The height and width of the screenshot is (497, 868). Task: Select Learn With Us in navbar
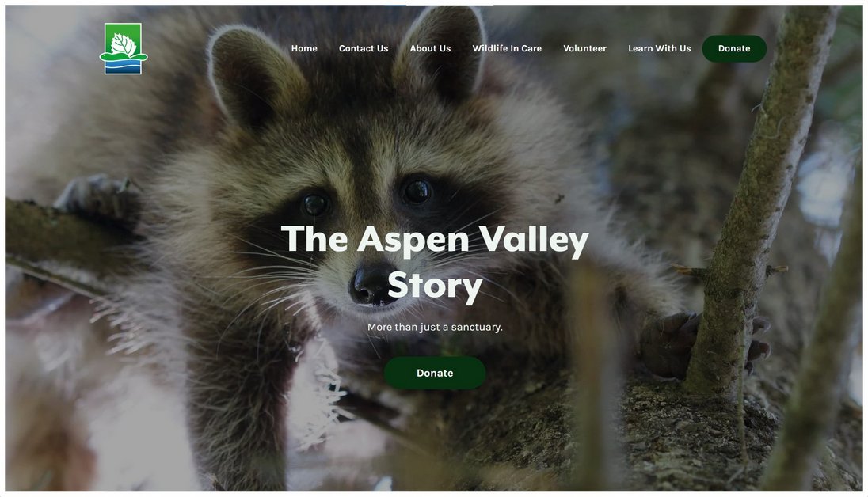(659, 49)
